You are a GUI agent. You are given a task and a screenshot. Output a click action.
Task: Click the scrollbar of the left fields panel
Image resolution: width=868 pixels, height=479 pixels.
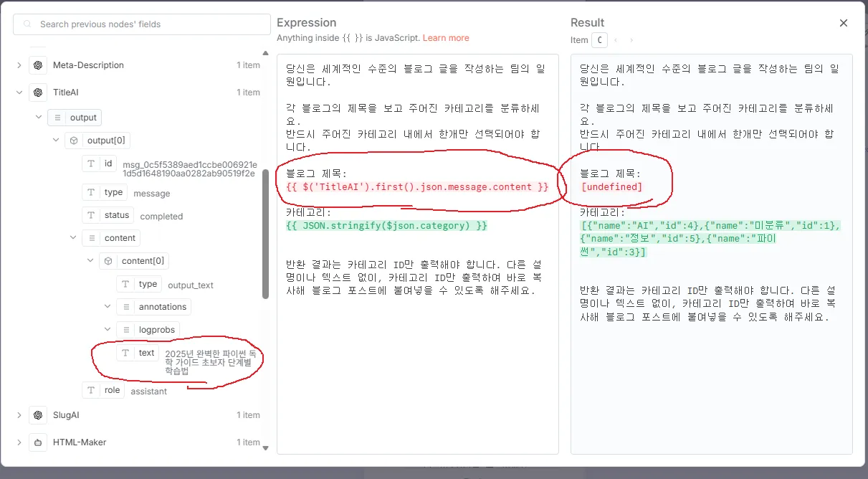coord(265,215)
